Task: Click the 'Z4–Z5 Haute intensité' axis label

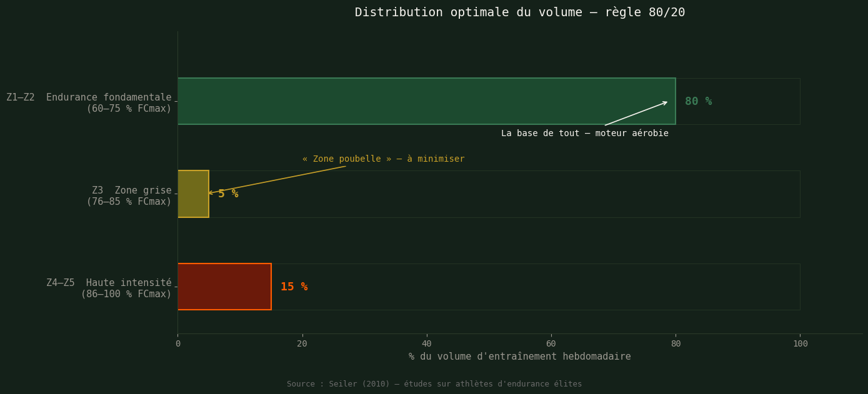Action: click(109, 288)
